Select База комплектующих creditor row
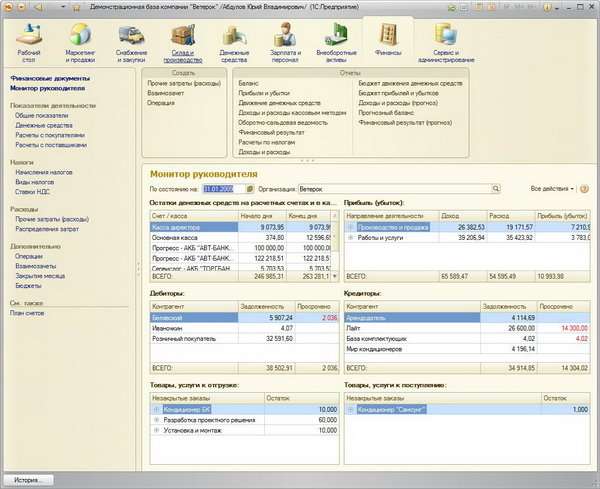 point(467,338)
